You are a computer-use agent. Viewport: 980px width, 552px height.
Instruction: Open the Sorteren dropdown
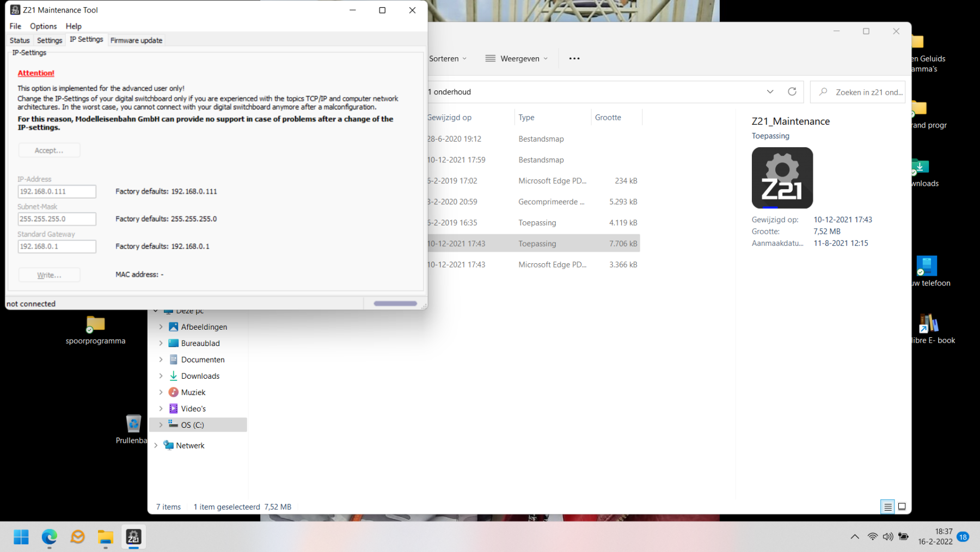click(448, 58)
